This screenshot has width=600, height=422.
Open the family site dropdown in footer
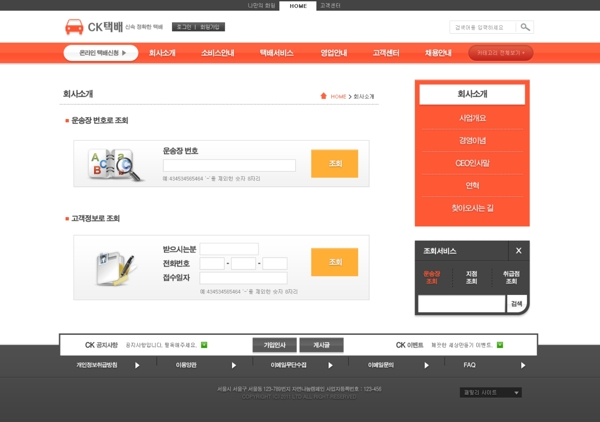coord(491,393)
